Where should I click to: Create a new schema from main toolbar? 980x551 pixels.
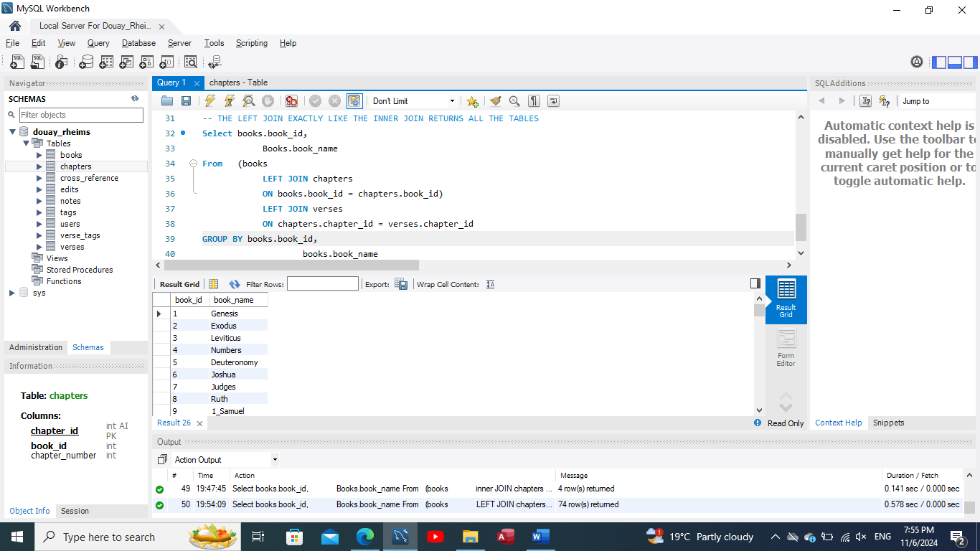click(x=86, y=62)
